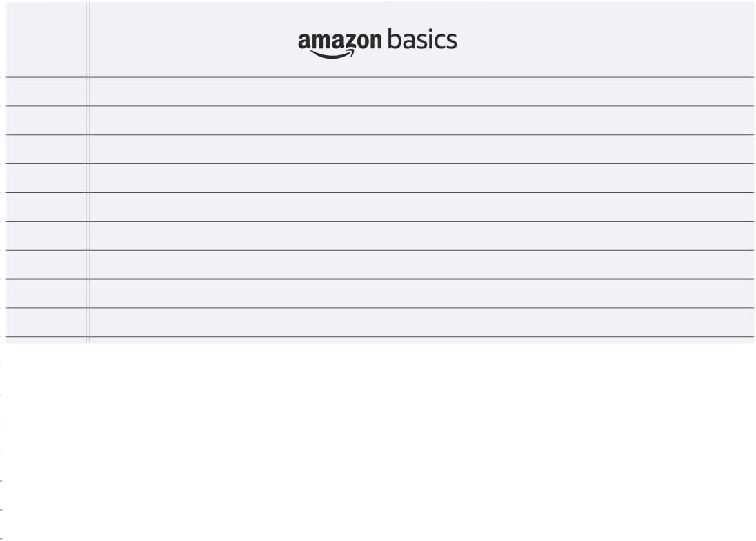Click the fourth ruled writing line
Image resolution: width=756 pixels, height=541 pixels.
pyautogui.click(x=421, y=178)
